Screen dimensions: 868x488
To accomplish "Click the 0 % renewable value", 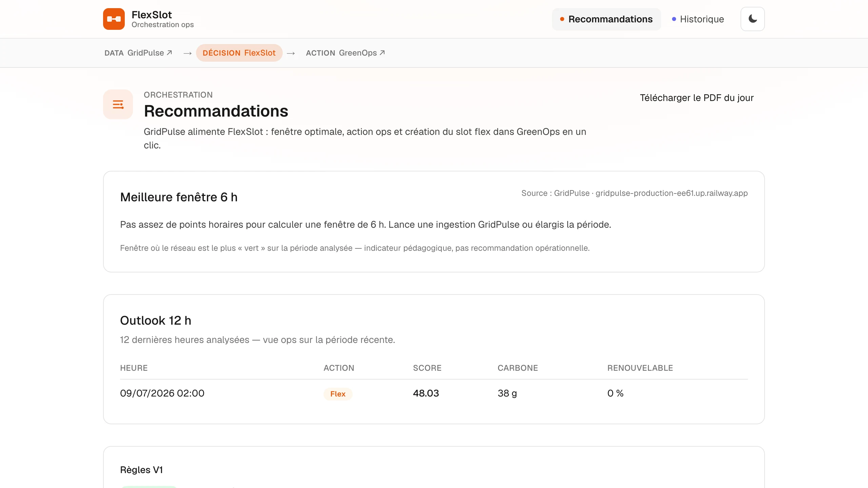I will coord(615,393).
